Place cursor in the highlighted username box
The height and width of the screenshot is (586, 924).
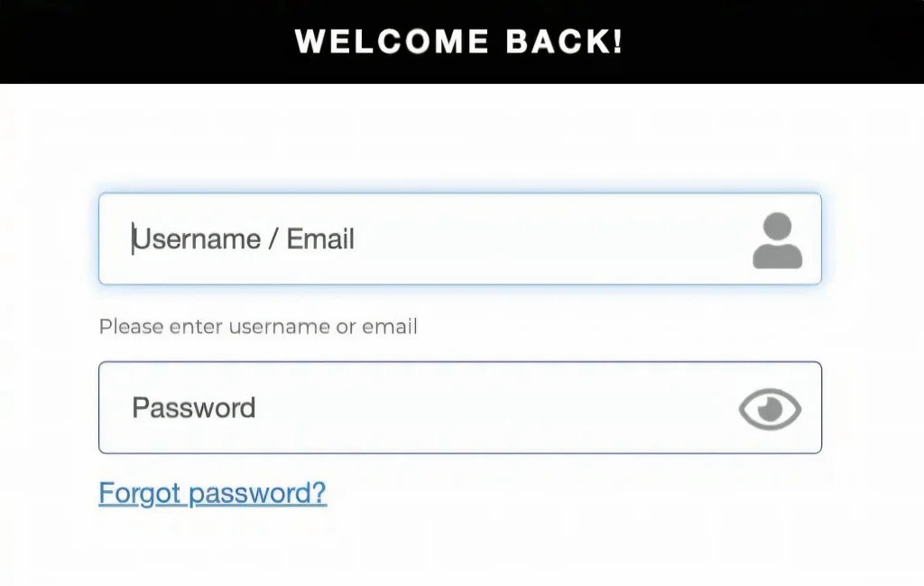(x=459, y=238)
